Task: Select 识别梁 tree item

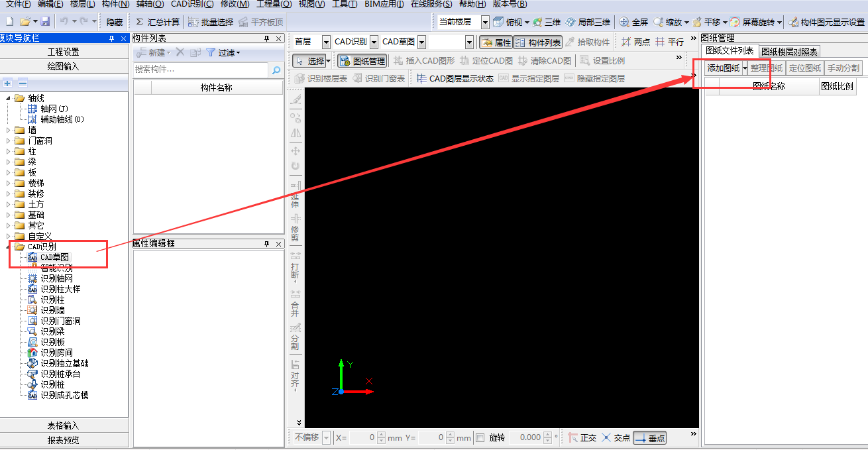Action: coord(46,331)
